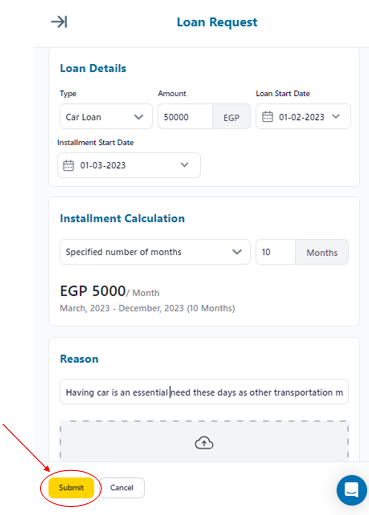Click the Loan Start Date calendar icon
The height and width of the screenshot is (515, 369).
point(267,117)
